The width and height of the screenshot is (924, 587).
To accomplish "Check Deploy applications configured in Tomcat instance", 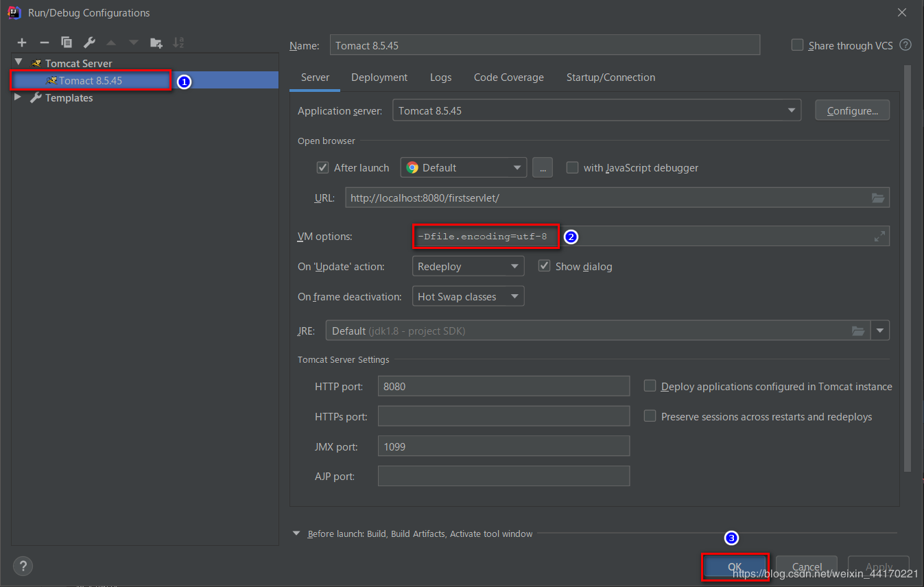I will [x=650, y=386].
